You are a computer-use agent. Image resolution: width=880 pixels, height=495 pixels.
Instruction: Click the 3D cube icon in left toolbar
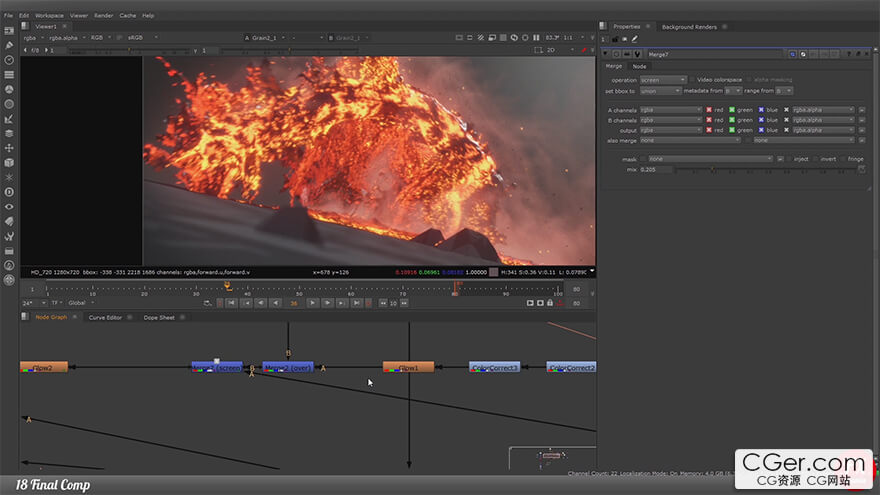click(9, 162)
